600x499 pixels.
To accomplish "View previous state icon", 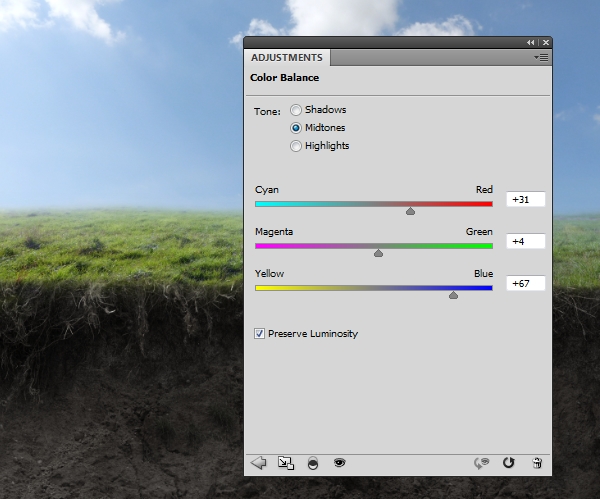I will click(x=482, y=463).
